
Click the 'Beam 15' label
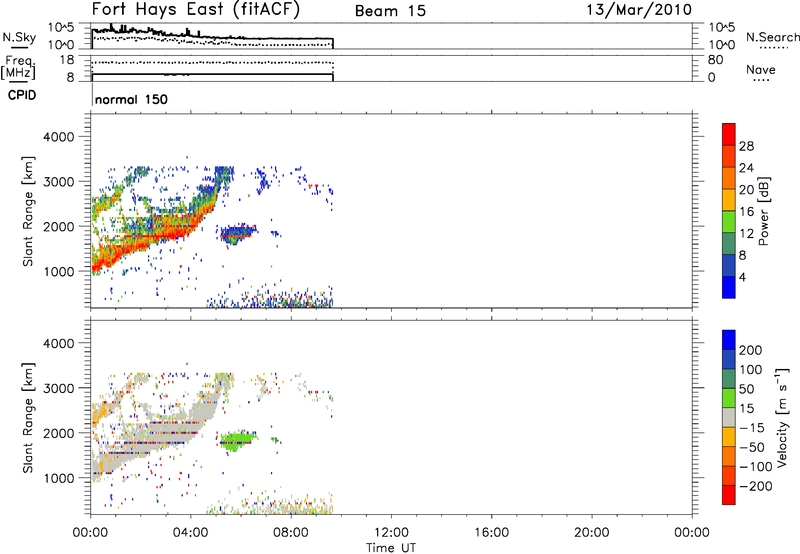(390, 11)
